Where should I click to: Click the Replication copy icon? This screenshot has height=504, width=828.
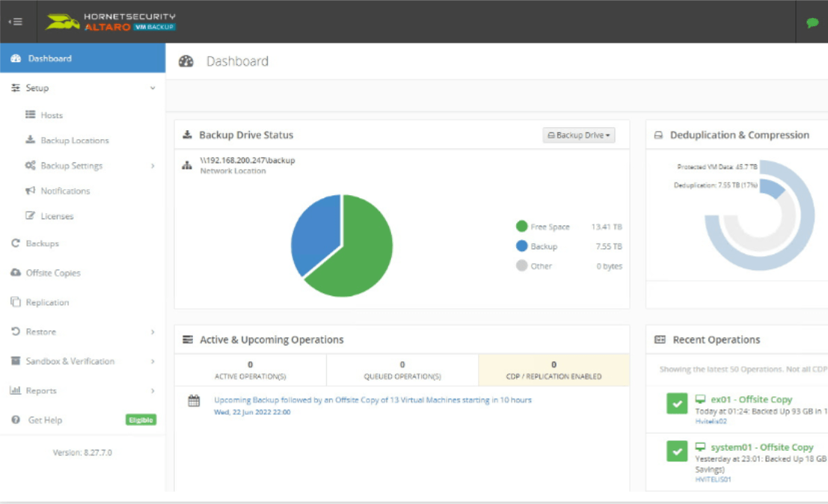(15, 302)
